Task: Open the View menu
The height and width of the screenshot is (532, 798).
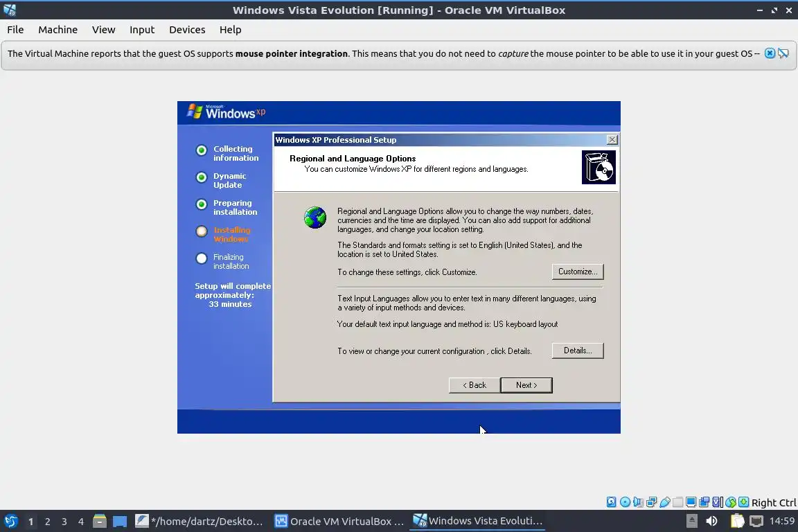Action: tap(103, 30)
